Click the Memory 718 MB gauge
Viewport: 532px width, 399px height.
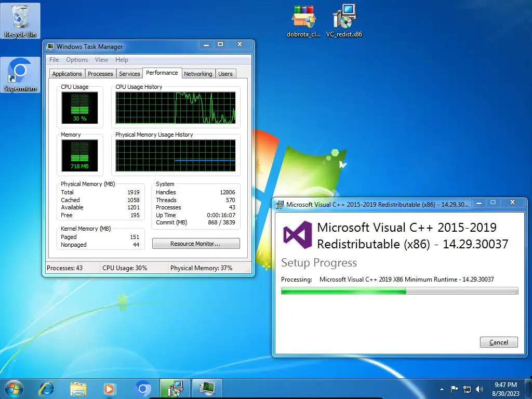[x=79, y=155]
